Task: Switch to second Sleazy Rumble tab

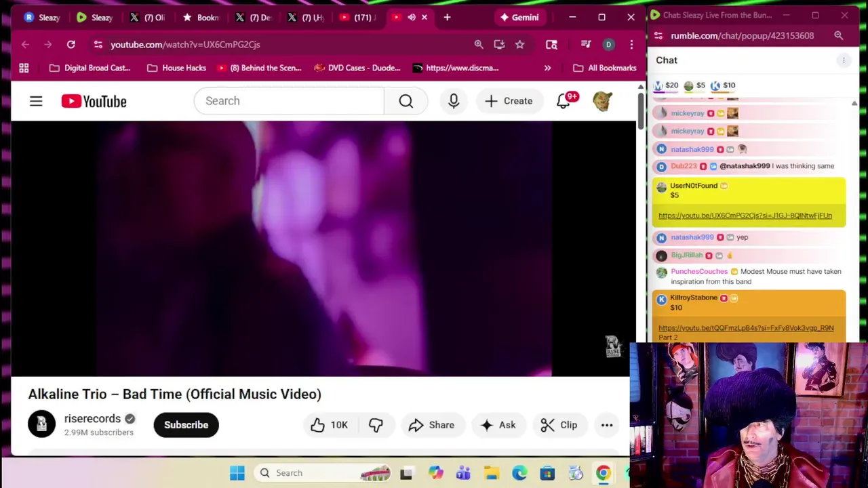Action: (94, 17)
